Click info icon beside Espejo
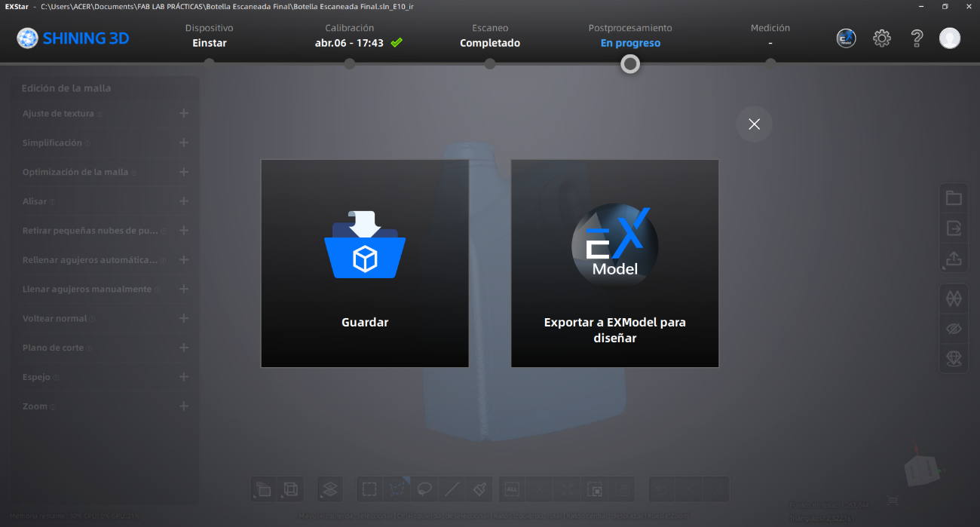The image size is (980, 527). pos(57,378)
